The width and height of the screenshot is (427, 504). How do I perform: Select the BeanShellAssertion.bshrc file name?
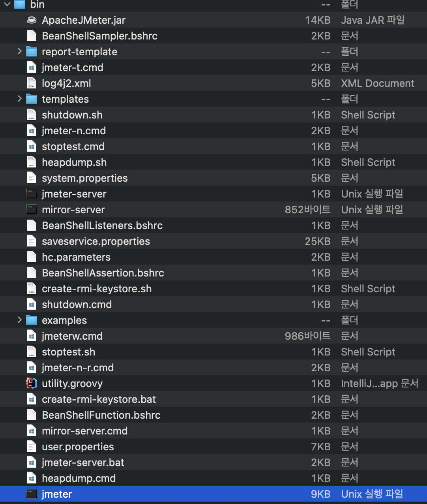pyautogui.click(x=103, y=273)
